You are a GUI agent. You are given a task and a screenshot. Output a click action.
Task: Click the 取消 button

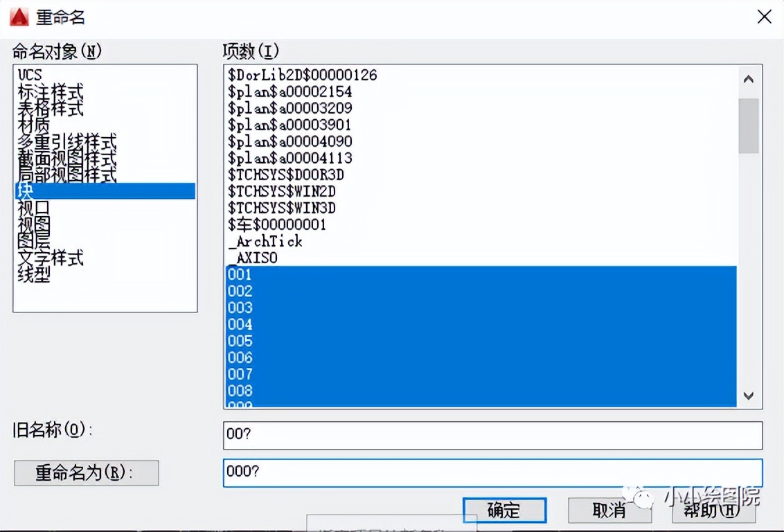pyautogui.click(x=609, y=509)
